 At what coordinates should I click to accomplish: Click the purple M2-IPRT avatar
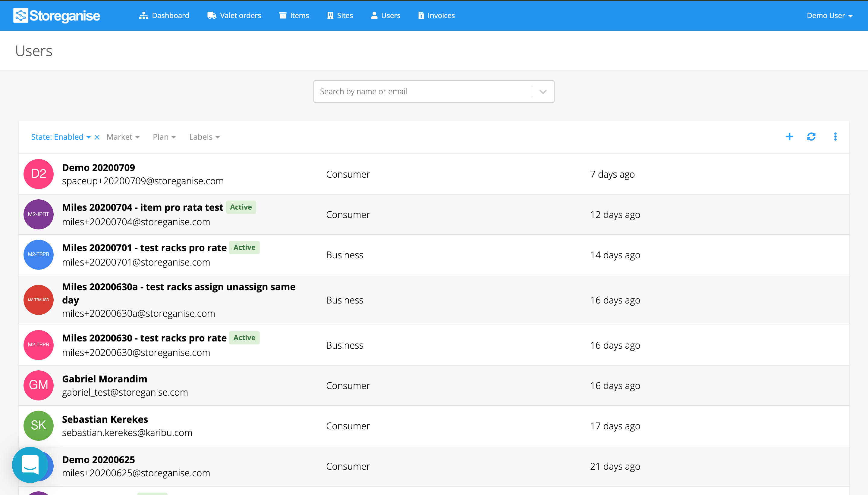click(x=39, y=214)
